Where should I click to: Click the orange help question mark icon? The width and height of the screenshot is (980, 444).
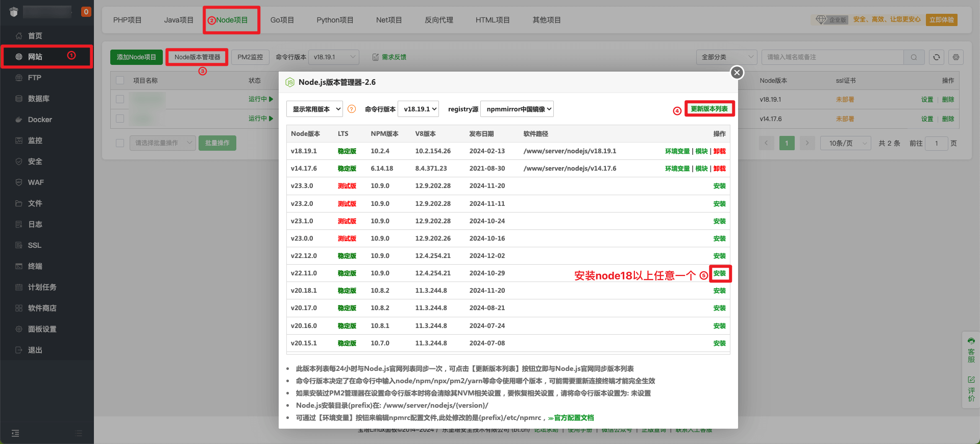click(x=352, y=109)
